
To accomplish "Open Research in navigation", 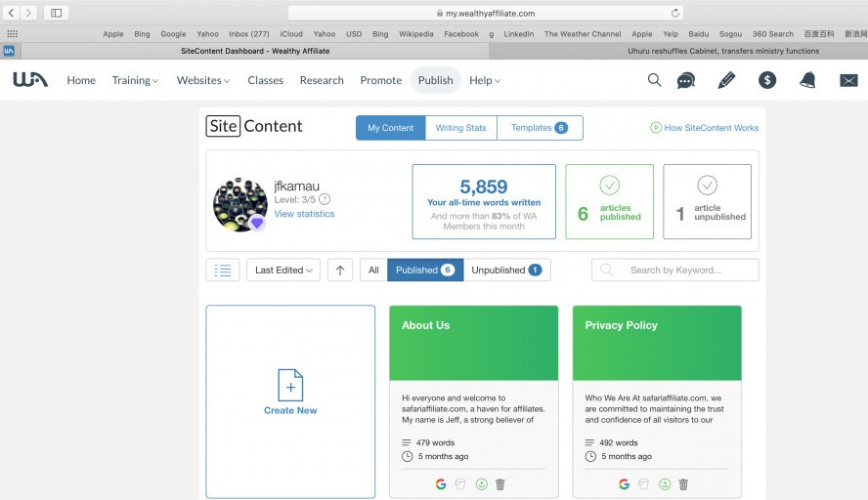I will click(x=322, y=80).
